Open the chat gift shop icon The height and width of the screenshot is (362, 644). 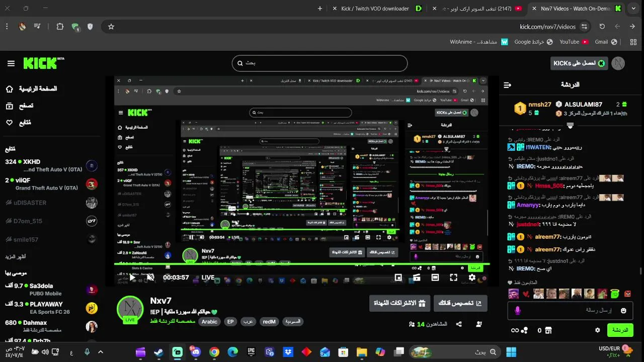(548, 330)
